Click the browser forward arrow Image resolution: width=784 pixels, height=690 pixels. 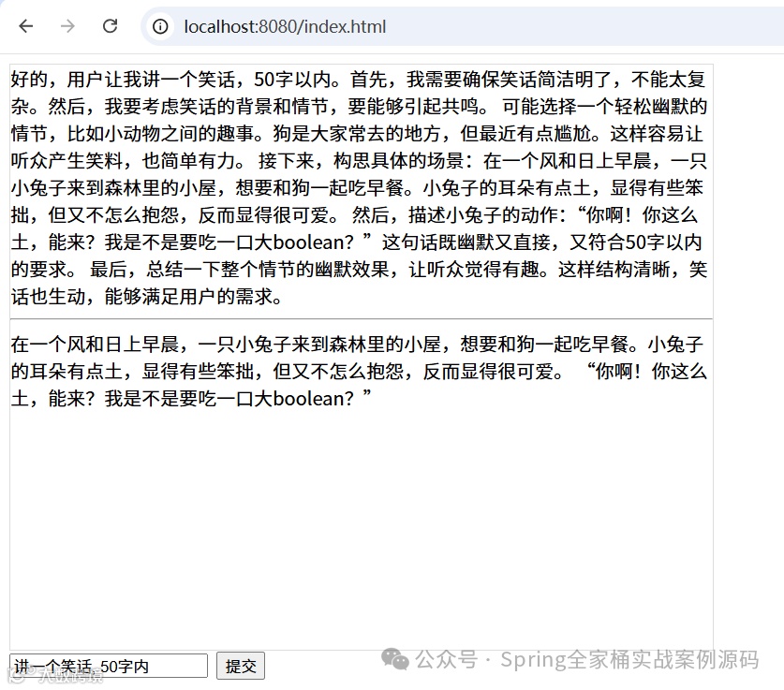(x=67, y=26)
